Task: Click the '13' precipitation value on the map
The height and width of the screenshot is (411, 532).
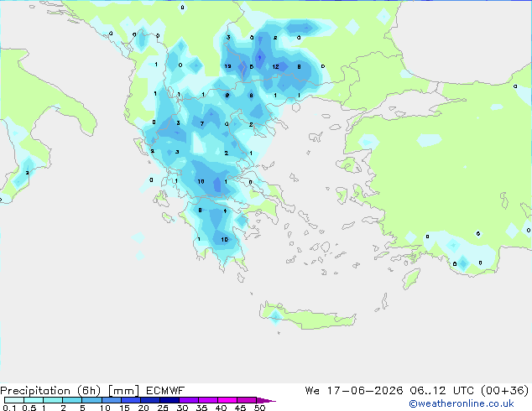Action: (x=227, y=66)
